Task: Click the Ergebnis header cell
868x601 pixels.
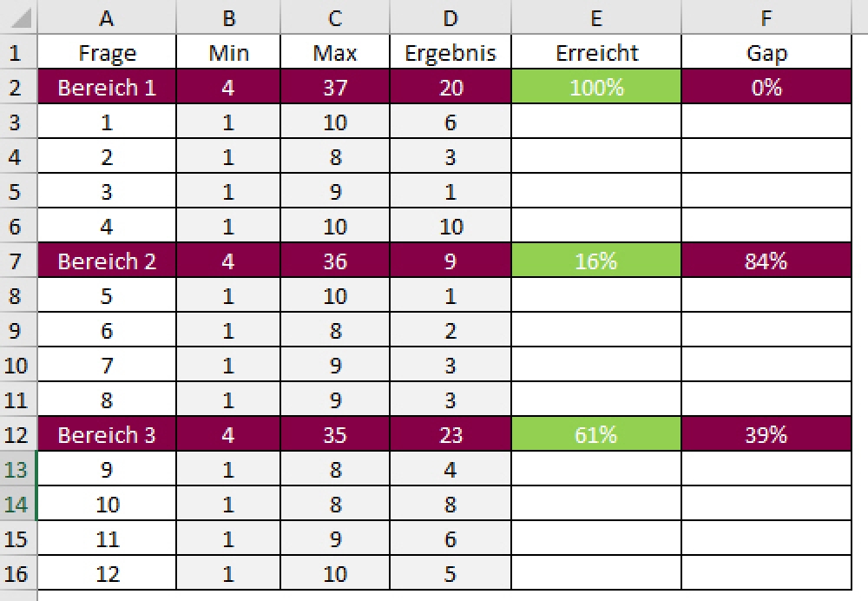Action: (450, 52)
